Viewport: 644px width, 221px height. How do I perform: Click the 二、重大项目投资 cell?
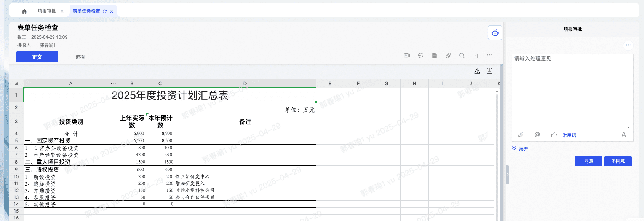(71, 162)
